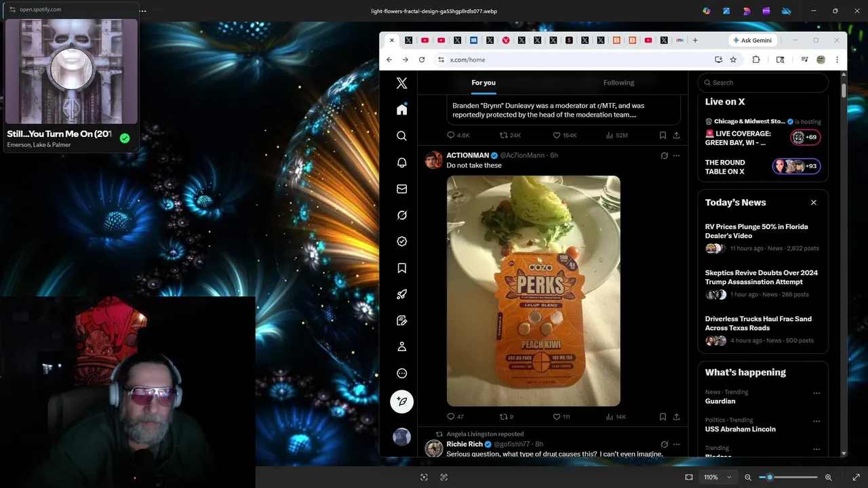The image size is (868, 488).
Task: Share the ACTIONMAN post
Action: [x=676, y=417]
